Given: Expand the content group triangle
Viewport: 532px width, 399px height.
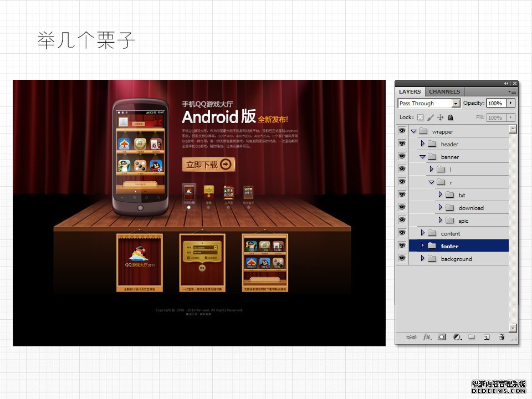Looking at the screenshot, I should (x=422, y=232).
